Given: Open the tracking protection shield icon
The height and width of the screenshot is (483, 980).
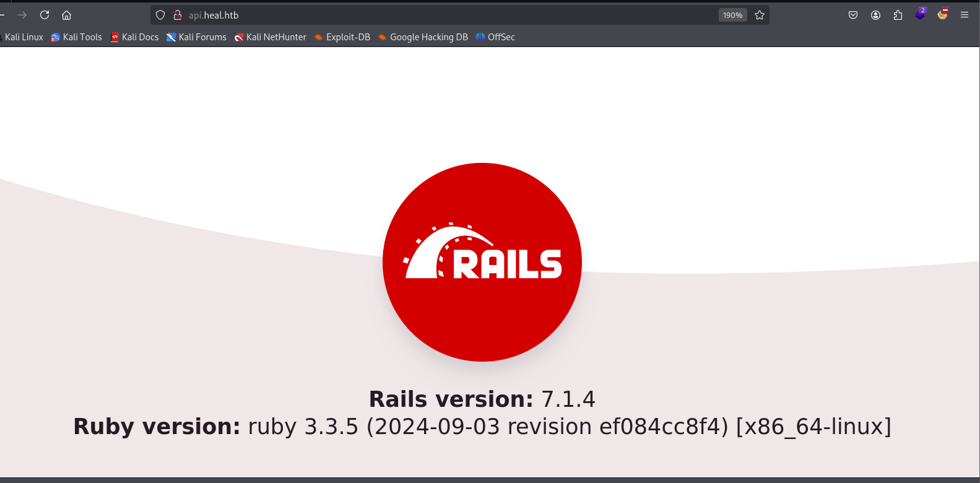Looking at the screenshot, I should coord(160,15).
